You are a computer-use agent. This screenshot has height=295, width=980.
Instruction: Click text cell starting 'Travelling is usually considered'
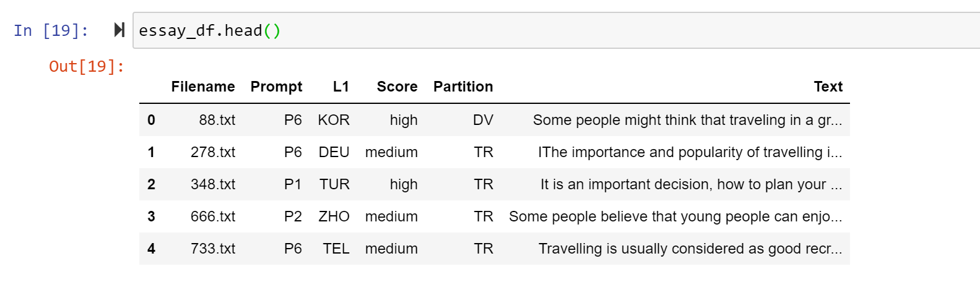(690, 249)
